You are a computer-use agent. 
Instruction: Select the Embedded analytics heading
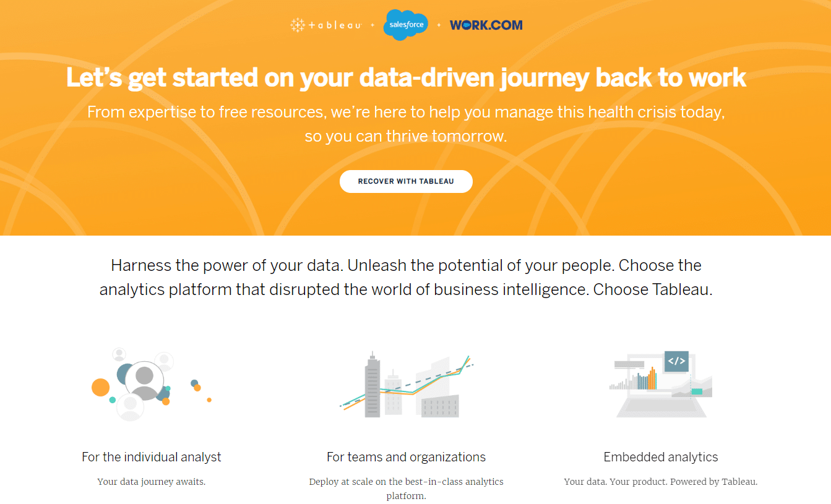pos(660,458)
